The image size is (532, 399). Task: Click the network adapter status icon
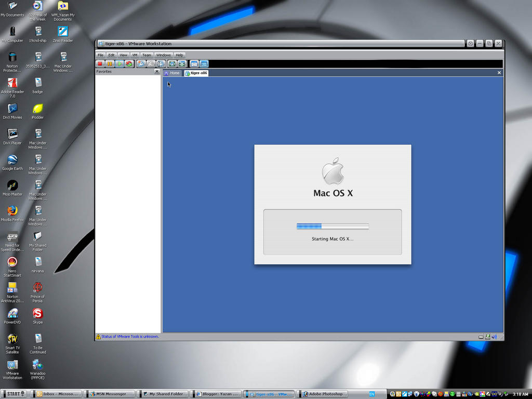point(488,337)
